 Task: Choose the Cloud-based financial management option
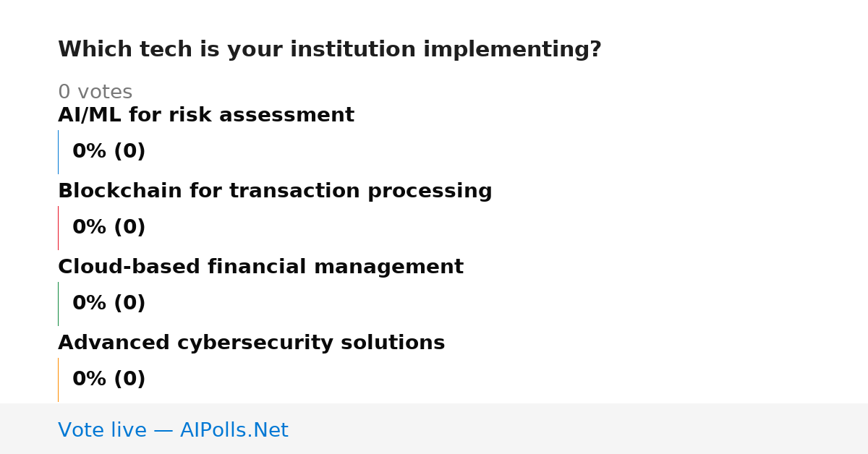(260, 267)
